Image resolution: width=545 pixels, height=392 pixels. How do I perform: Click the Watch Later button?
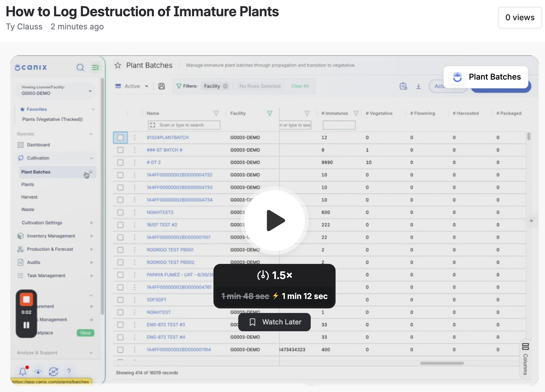(x=274, y=322)
